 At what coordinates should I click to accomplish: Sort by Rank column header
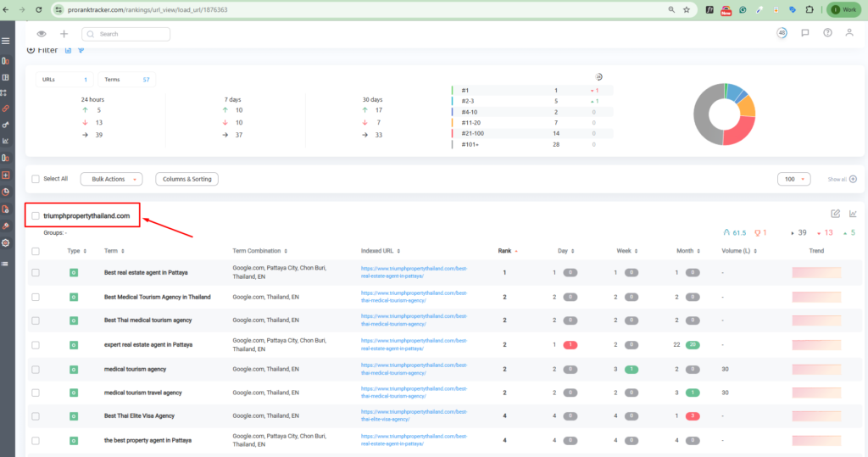(x=508, y=251)
